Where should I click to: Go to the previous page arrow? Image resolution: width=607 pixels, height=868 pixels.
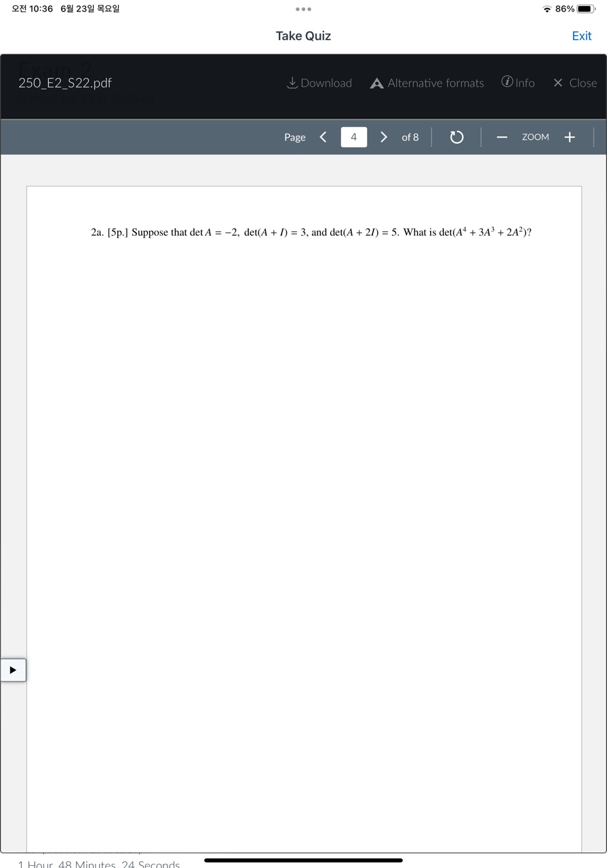coord(324,137)
